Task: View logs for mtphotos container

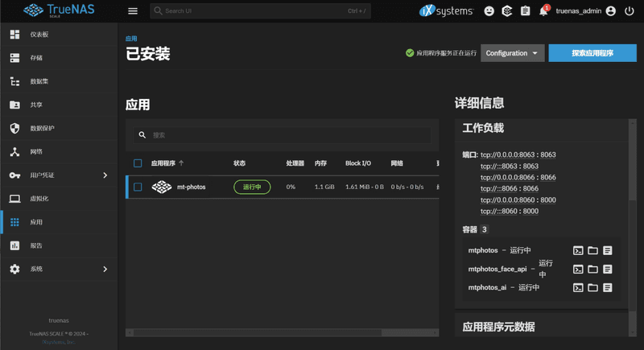Action: [x=608, y=250]
